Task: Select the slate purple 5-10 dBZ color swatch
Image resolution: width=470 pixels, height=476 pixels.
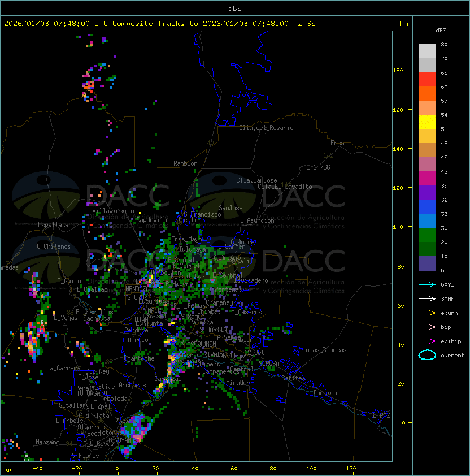Action: coord(427,263)
